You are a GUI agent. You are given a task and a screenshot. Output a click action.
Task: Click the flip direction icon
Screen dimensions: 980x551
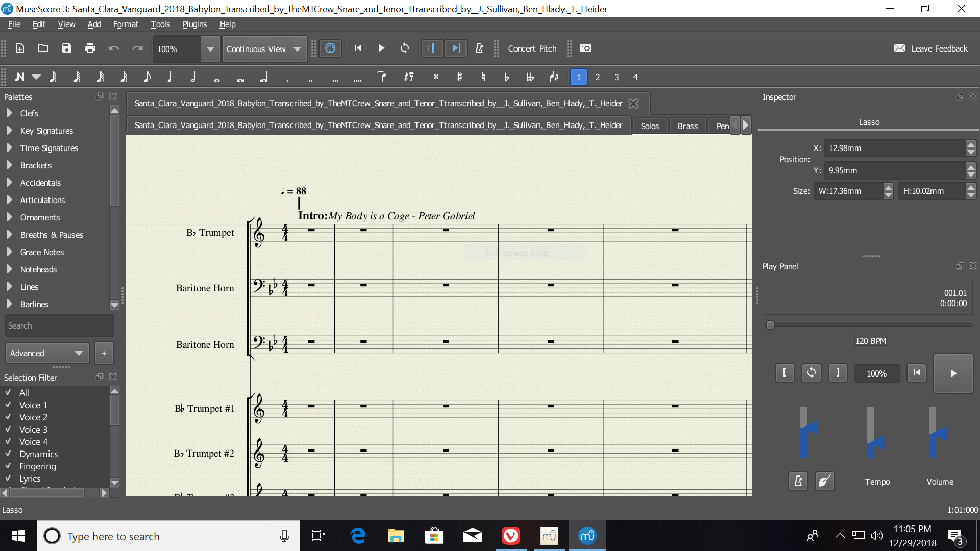(554, 77)
